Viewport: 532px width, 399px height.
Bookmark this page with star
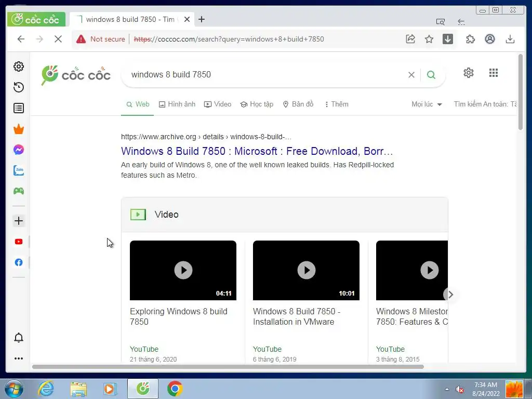(429, 39)
